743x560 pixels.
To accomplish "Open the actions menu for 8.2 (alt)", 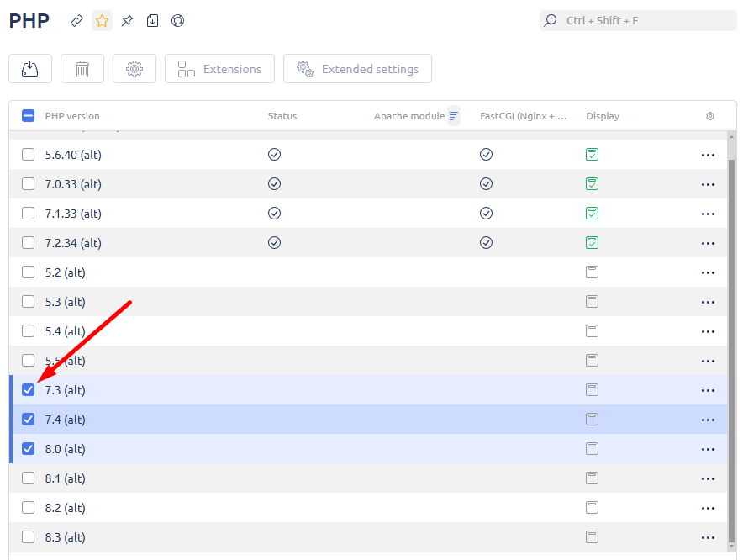I will 708,508.
